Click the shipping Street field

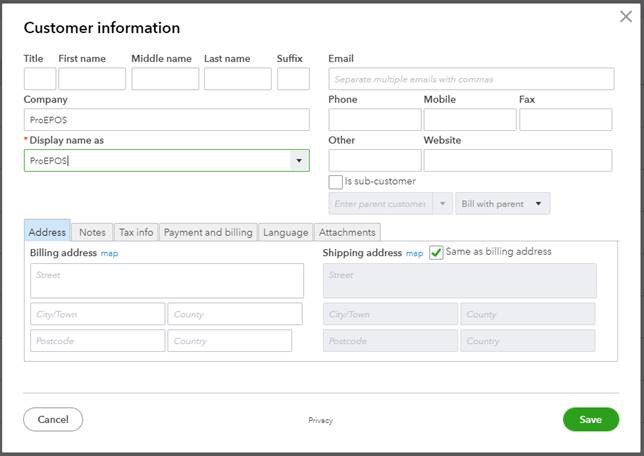[x=460, y=281]
